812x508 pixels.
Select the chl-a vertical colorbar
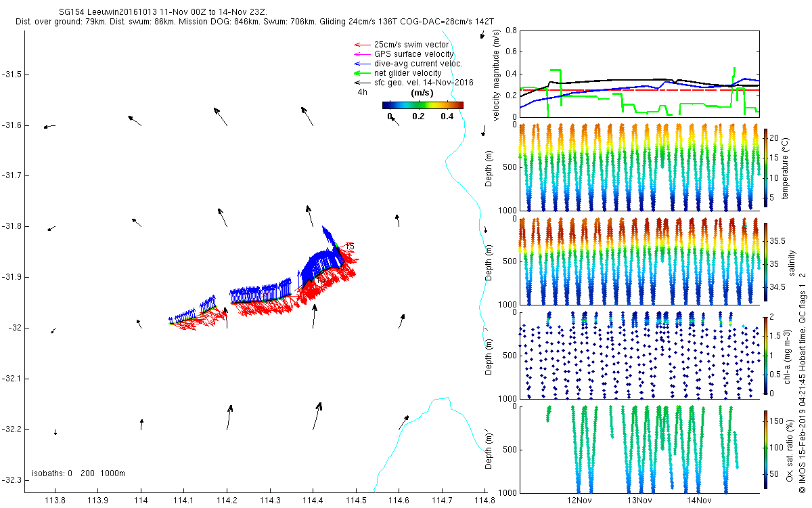766,354
